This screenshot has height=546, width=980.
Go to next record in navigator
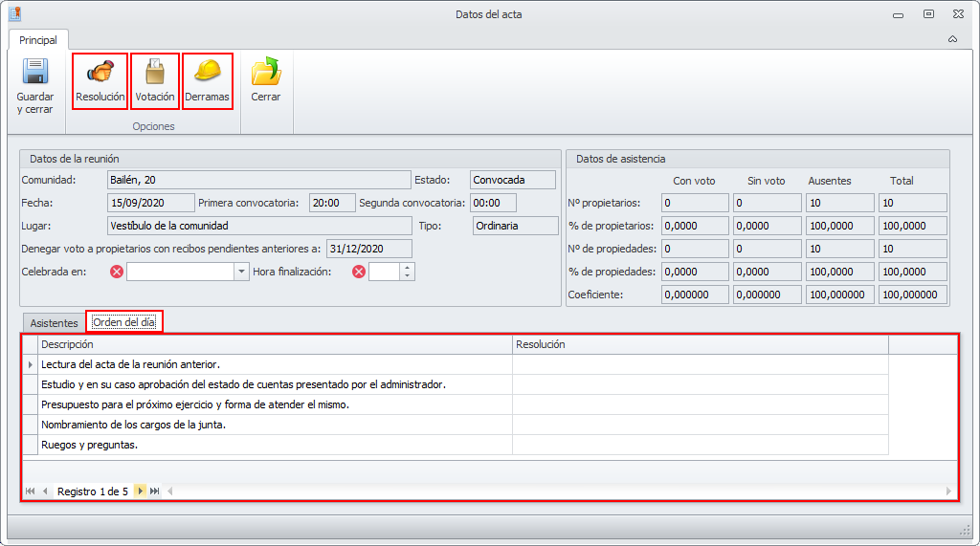tap(140, 491)
